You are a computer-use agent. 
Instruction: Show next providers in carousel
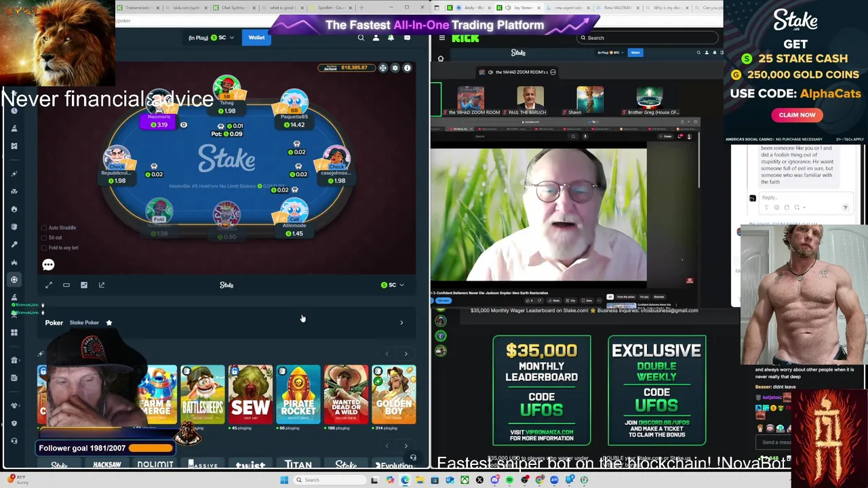pos(406,446)
